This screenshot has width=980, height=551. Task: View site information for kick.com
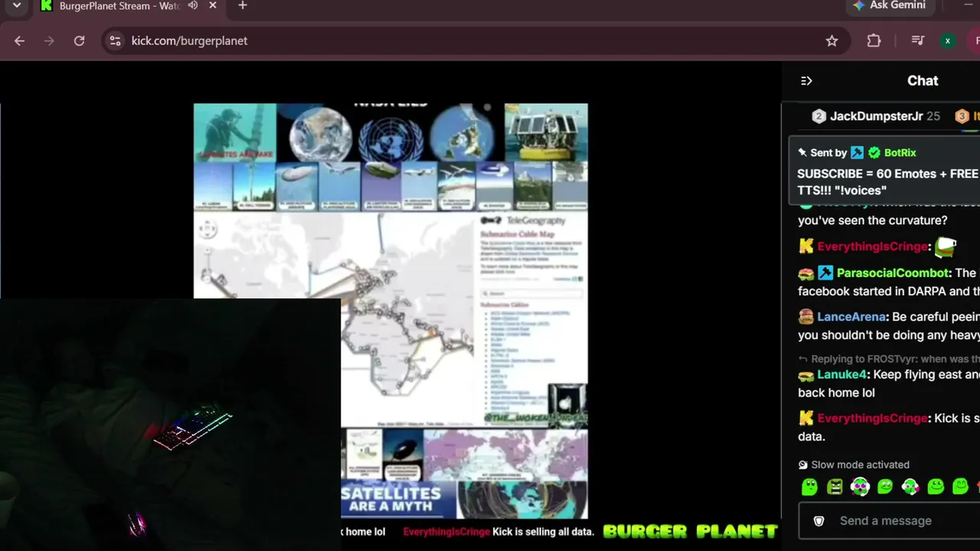(116, 41)
